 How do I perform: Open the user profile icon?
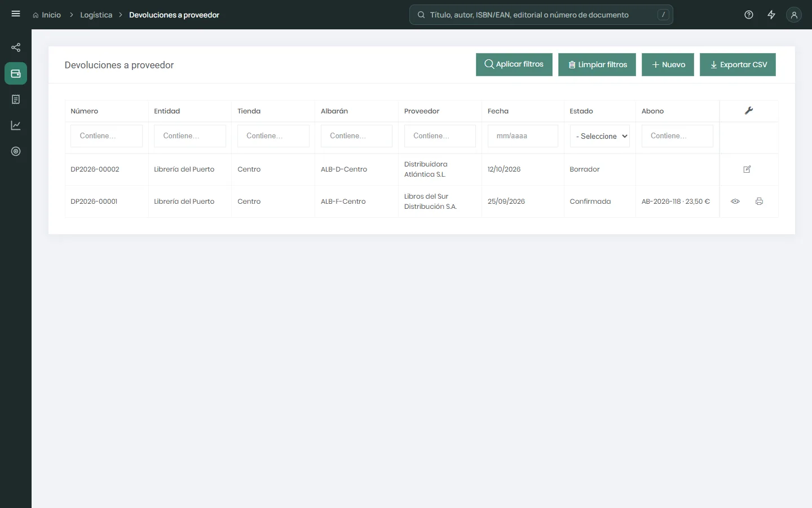coord(794,15)
